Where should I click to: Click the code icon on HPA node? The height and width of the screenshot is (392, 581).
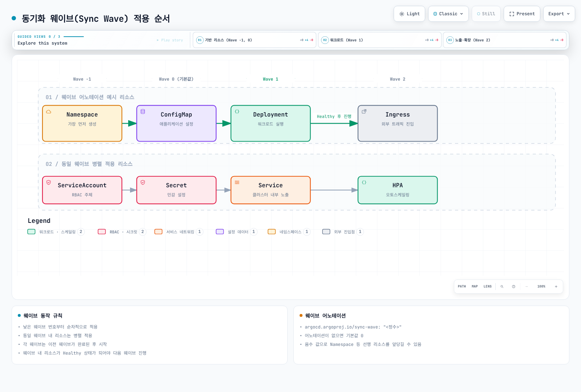[364, 183]
